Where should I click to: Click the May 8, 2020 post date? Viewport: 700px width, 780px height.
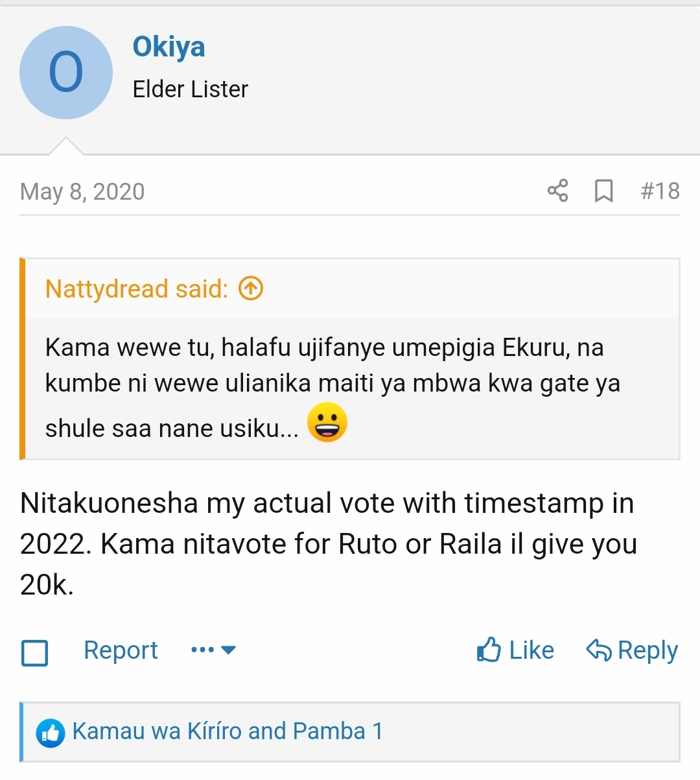click(82, 192)
